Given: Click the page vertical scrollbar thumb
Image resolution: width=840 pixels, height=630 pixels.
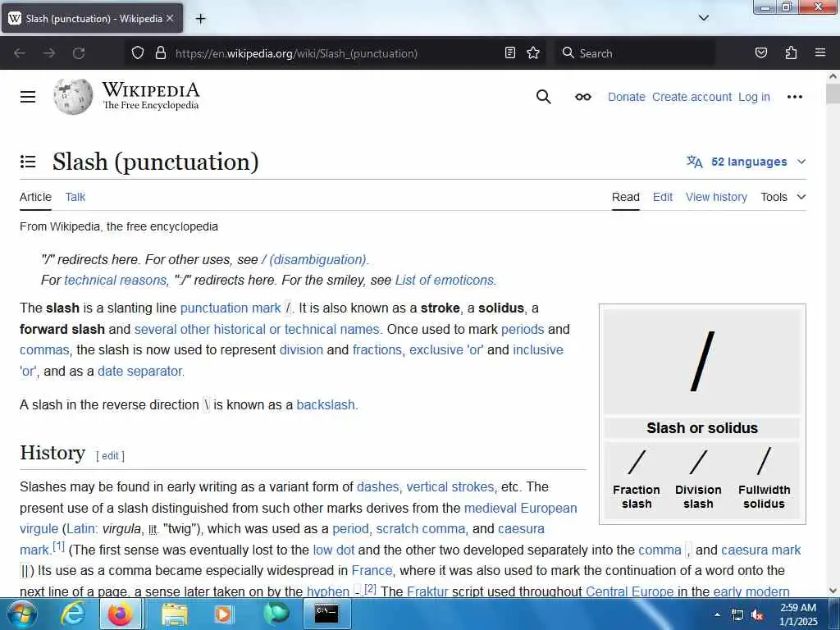Looking at the screenshot, I should [x=833, y=94].
